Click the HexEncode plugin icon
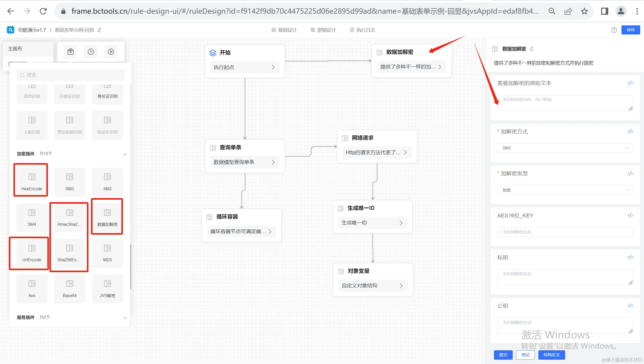The height and width of the screenshot is (364, 644). coord(32,177)
